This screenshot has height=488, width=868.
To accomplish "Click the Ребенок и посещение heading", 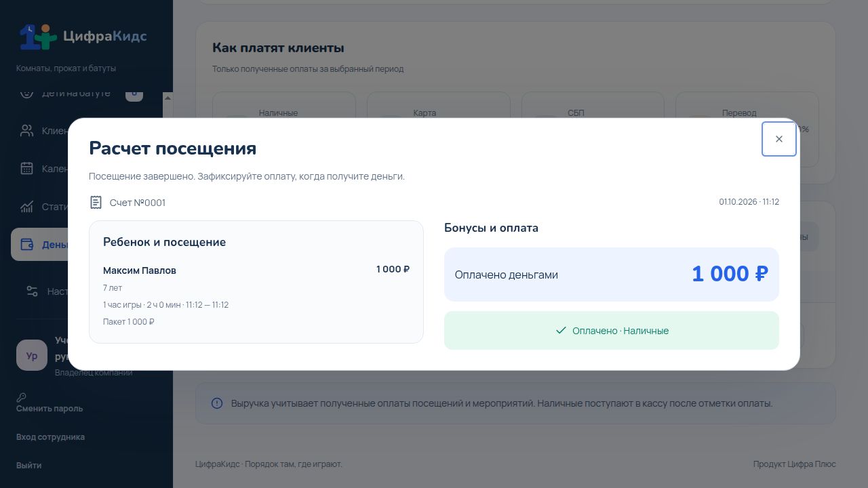I will coord(165,242).
